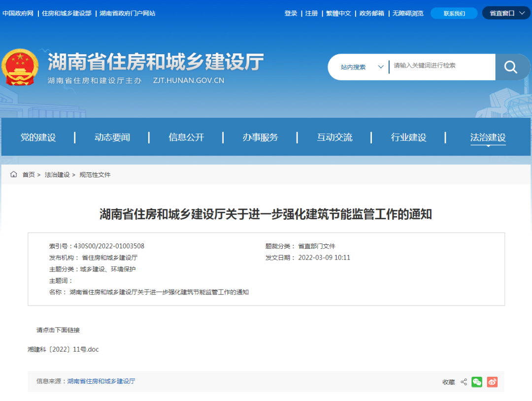The height and width of the screenshot is (401, 532).
Task: Click 规范性文件 in the breadcrumb
Action: coord(95,175)
